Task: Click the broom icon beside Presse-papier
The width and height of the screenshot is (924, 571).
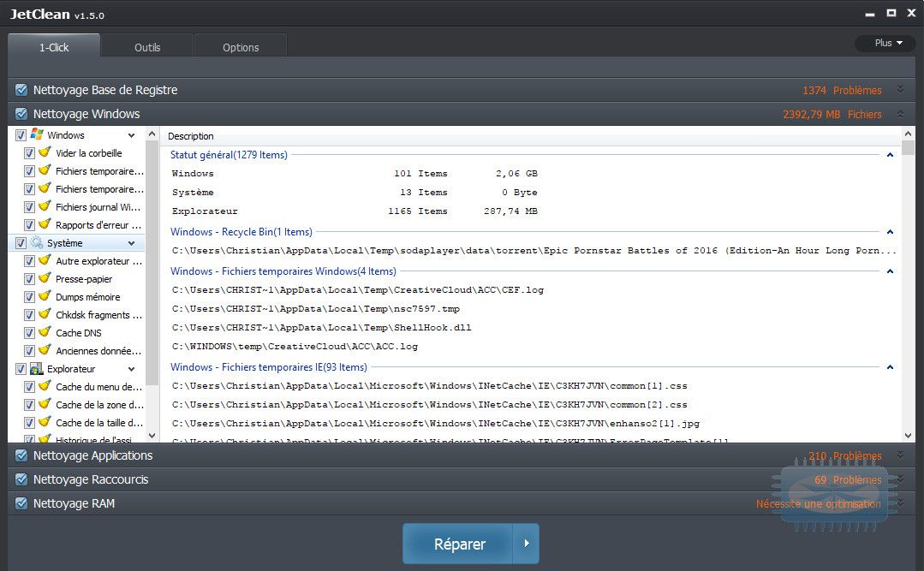Action: point(45,278)
